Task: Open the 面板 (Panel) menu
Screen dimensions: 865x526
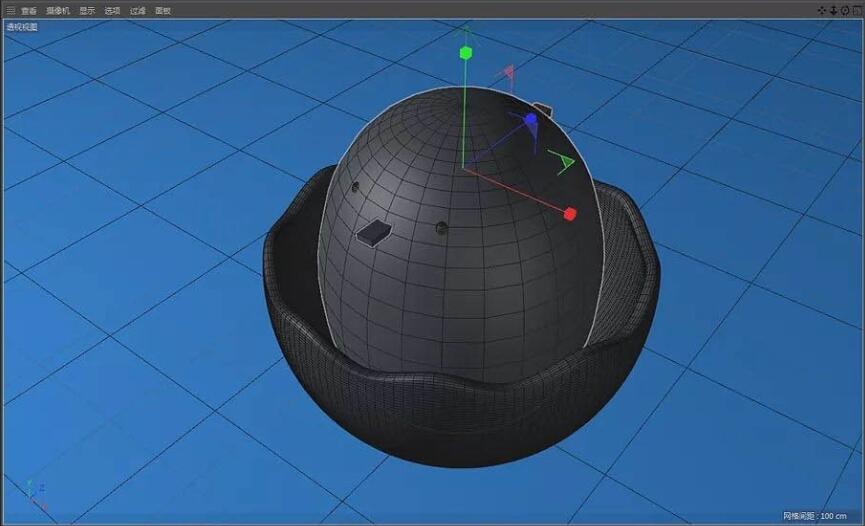Action: [x=163, y=10]
